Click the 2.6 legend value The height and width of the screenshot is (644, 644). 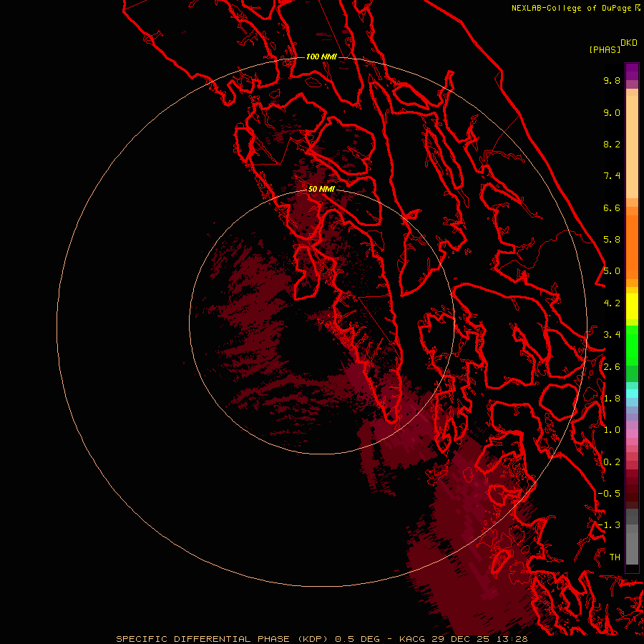point(612,367)
